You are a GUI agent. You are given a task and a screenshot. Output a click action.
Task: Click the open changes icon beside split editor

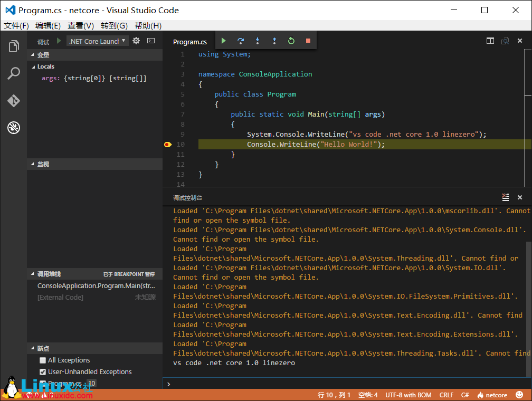click(x=505, y=41)
